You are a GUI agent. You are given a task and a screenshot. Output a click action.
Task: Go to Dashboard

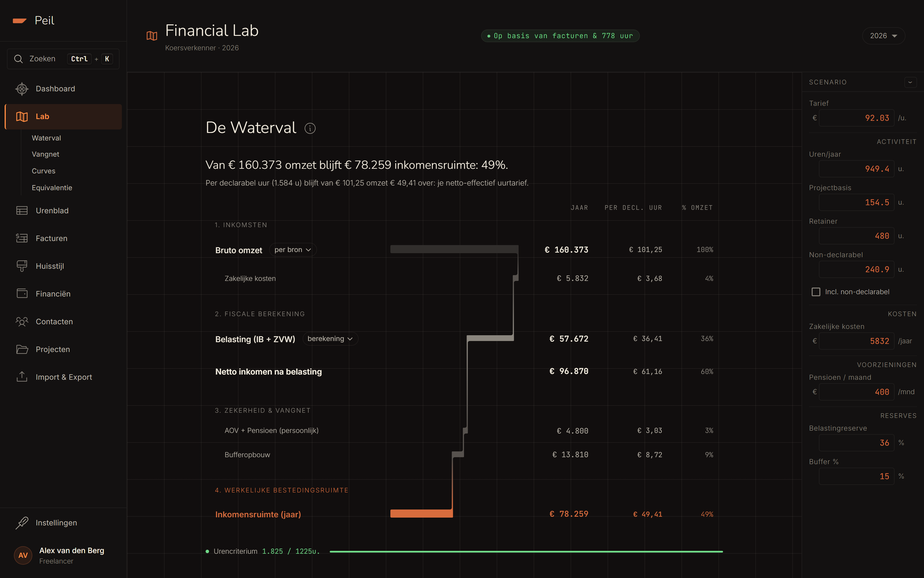click(x=64, y=89)
